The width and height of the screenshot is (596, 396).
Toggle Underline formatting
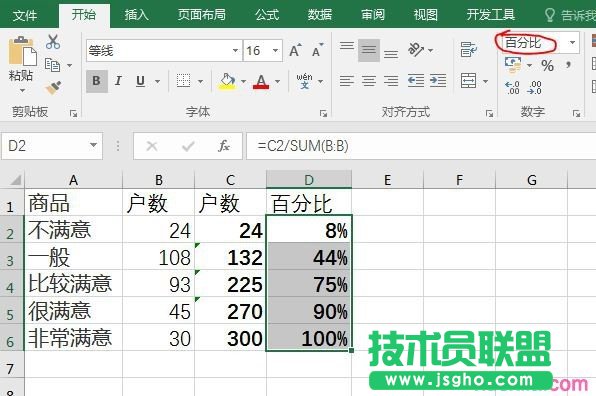click(x=140, y=81)
